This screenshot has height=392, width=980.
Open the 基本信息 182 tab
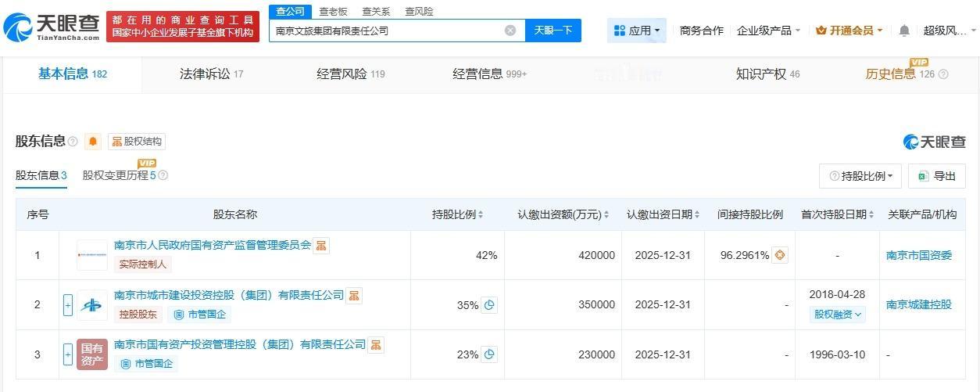(73, 74)
